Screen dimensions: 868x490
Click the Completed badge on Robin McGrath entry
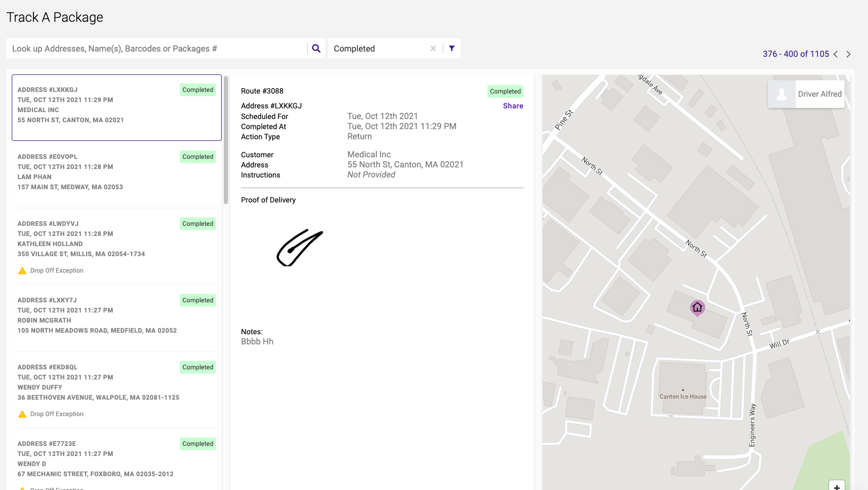point(198,300)
